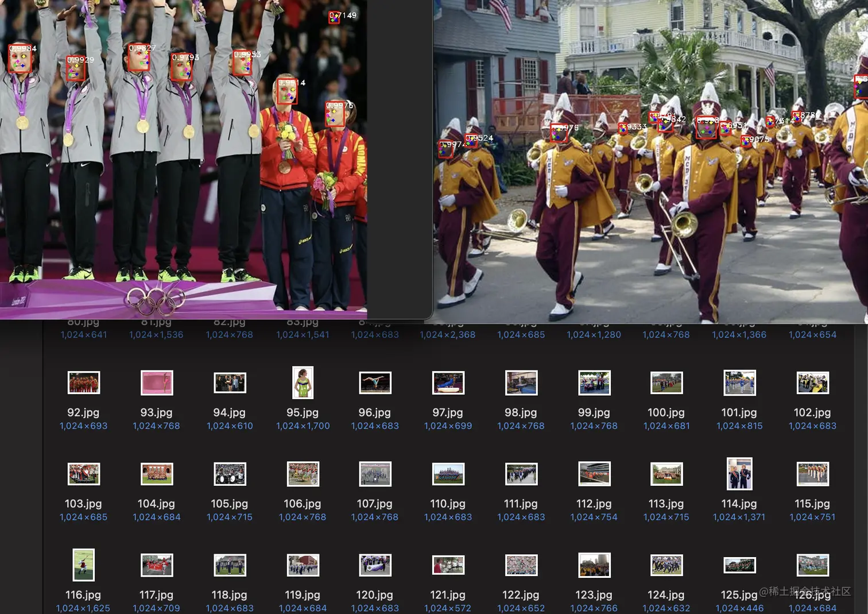Screen dimensions: 868x614
Task: Select the 122.jpg crowd thumbnail
Action: tap(521, 565)
